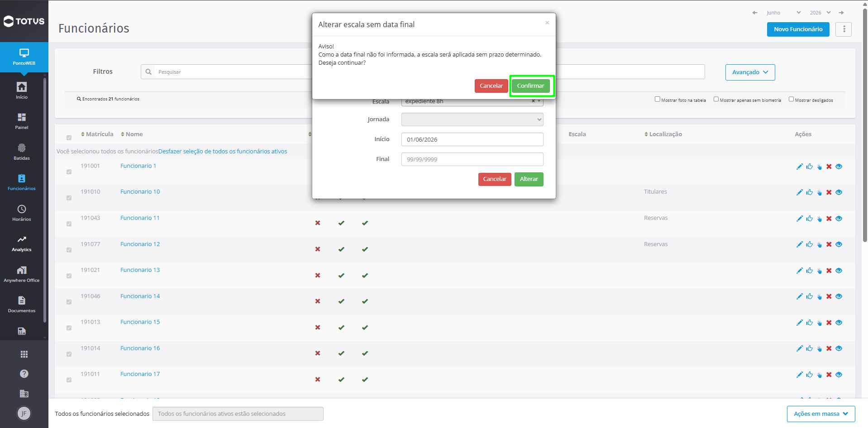Open the JF user avatar
This screenshot has height=428, width=868.
24,413
